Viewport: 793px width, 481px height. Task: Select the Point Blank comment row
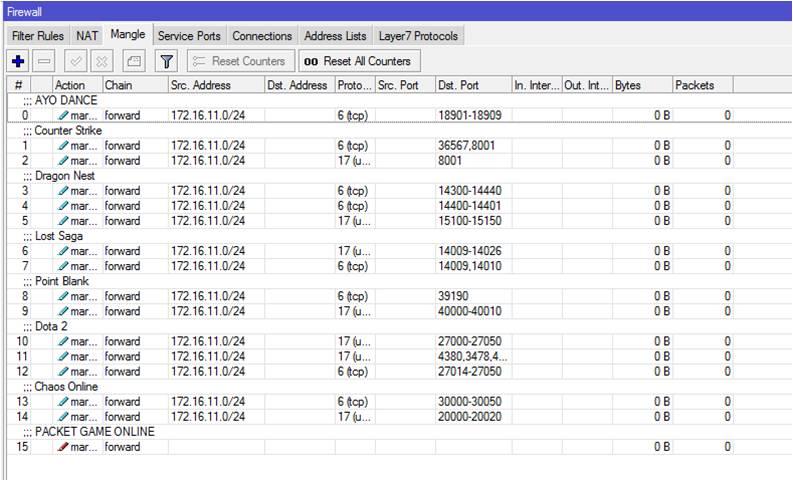tap(400, 281)
